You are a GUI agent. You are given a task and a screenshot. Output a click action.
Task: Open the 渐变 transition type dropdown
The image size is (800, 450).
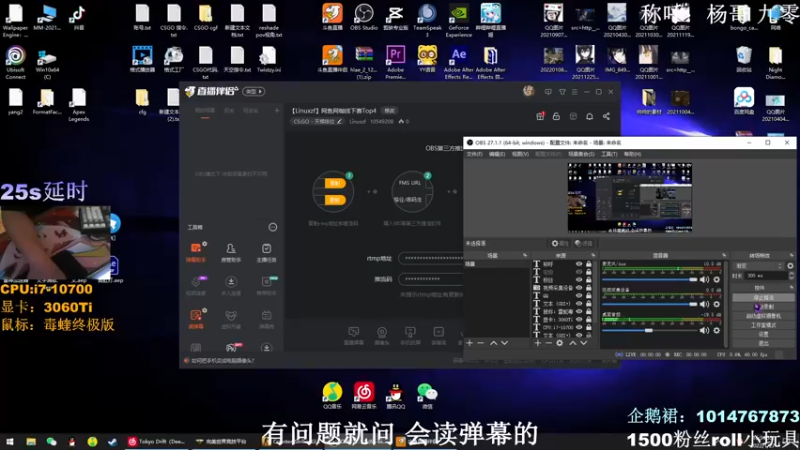[759, 266]
